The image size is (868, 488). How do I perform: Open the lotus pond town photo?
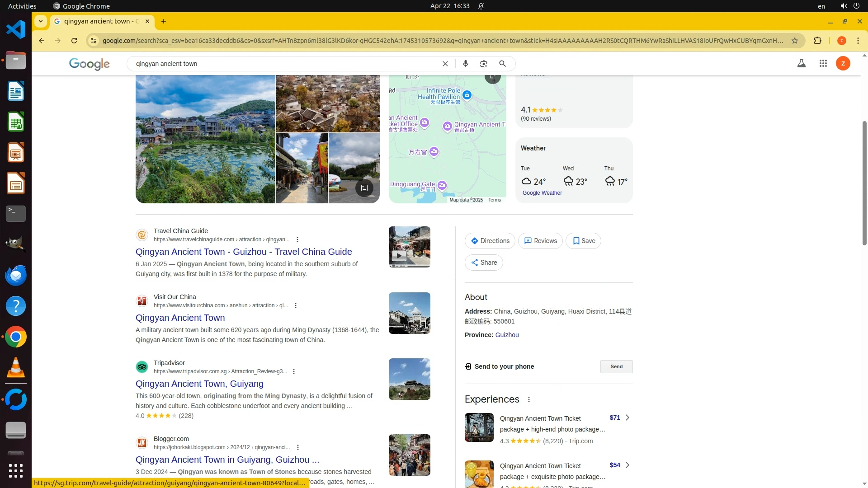coord(205,139)
